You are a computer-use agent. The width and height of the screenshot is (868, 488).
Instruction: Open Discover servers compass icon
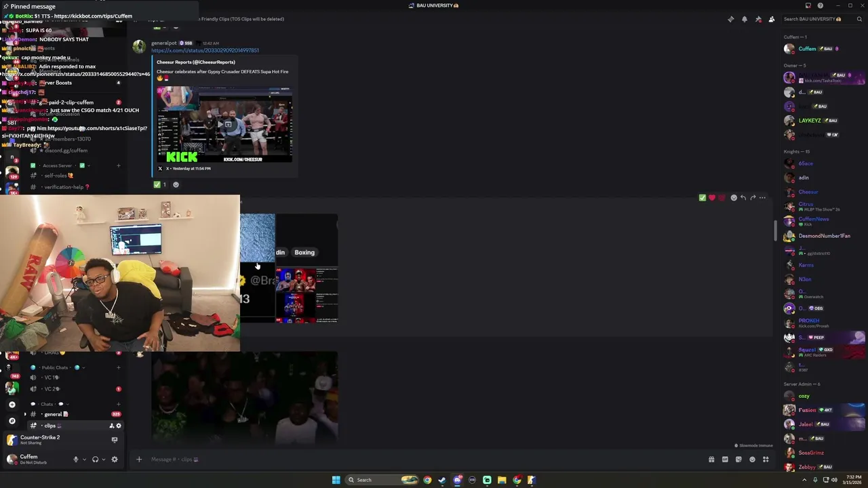click(x=12, y=421)
